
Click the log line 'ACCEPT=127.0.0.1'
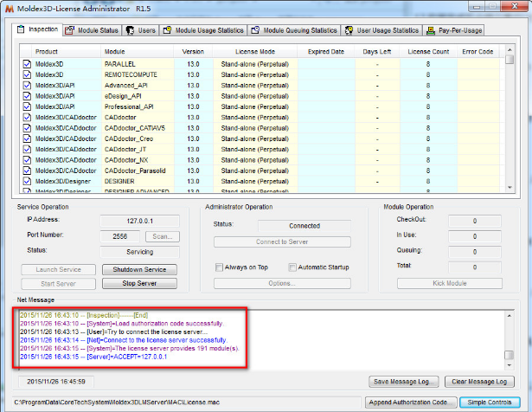(x=93, y=357)
